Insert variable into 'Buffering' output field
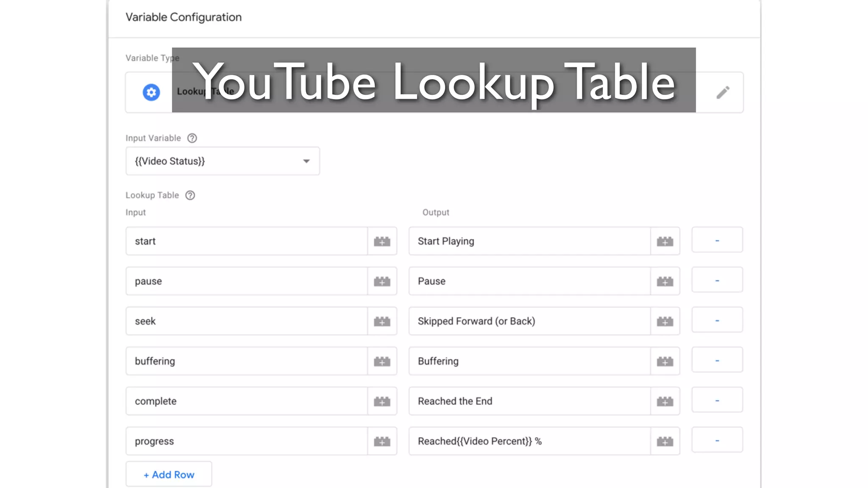This screenshot has width=868, height=488. (x=665, y=361)
